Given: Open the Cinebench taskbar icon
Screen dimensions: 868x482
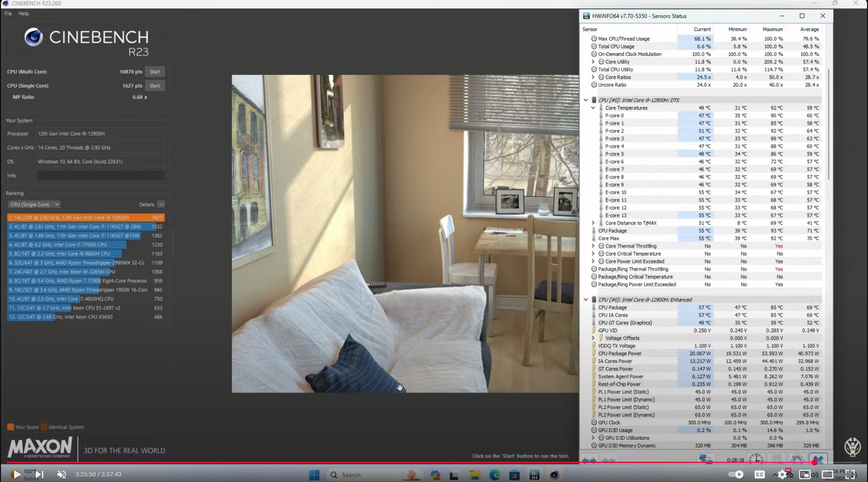Looking at the screenshot, I should tap(555, 475).
